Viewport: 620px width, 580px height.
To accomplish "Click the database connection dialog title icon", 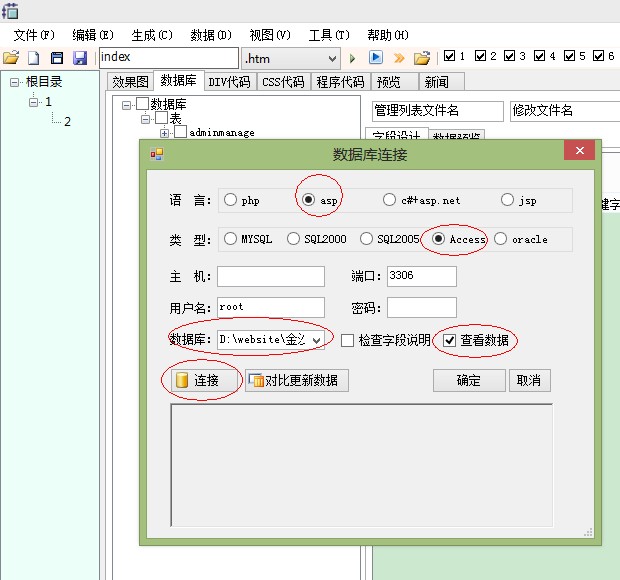I will pos(157,154).
